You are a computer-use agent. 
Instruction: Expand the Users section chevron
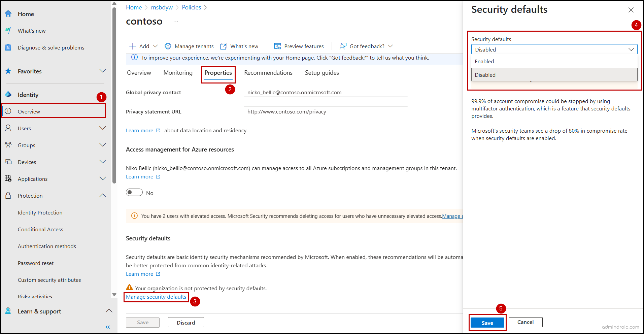click(x=102, y=128)
